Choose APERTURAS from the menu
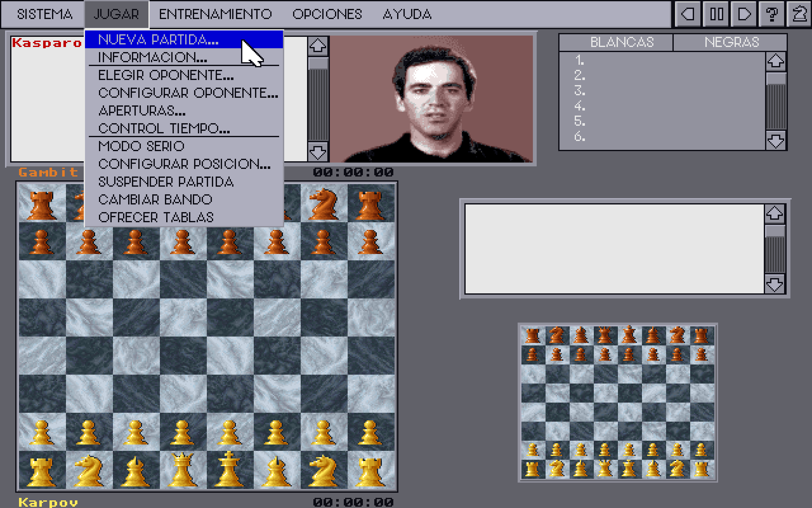 [184, 111]
